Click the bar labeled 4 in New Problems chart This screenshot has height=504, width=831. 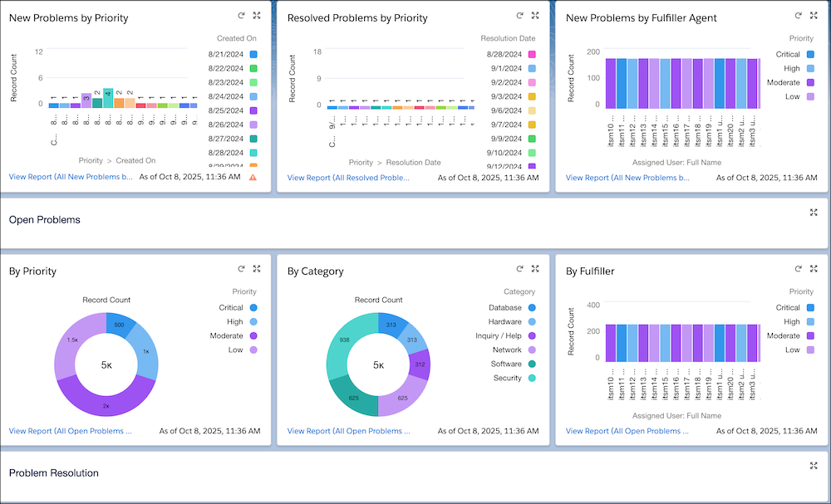click(x=108, y=99)
